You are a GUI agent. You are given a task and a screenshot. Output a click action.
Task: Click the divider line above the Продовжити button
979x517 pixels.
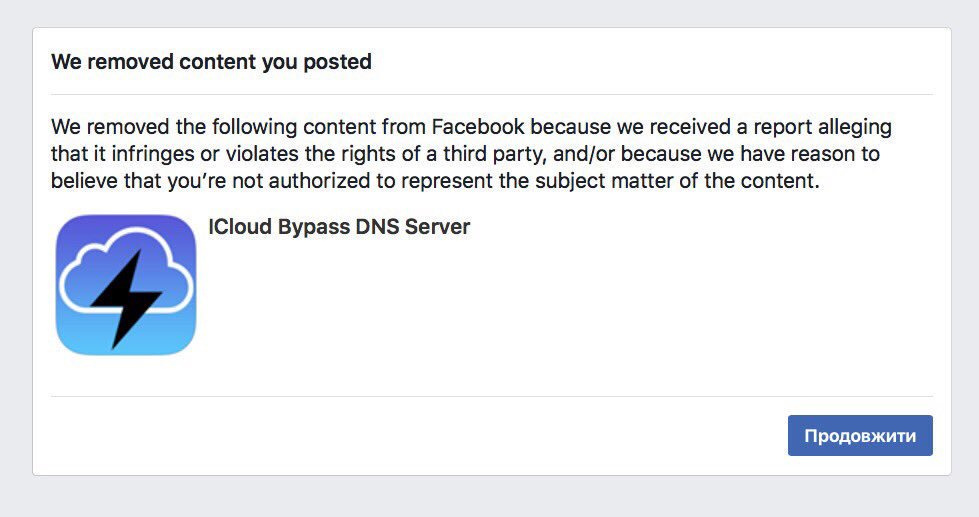click(491, 396)
